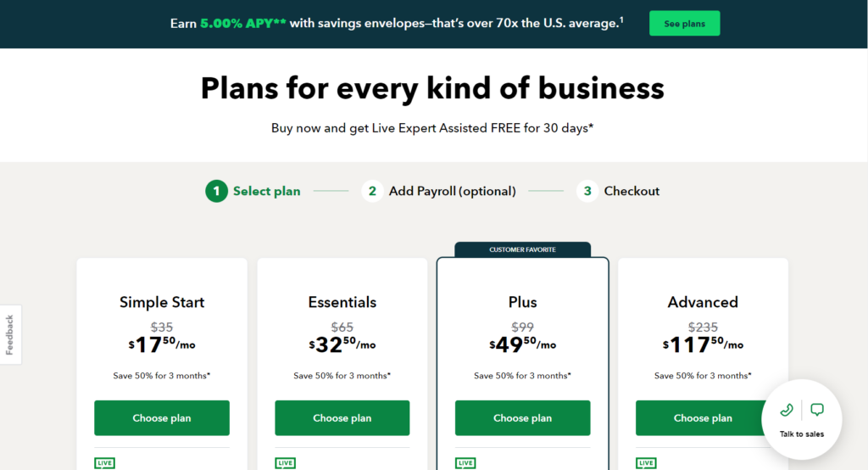The height and width of the screenshot is (470, 868).
Task: Click the step 2 circle icon
Action: pyautogui.click(x=373, y=191)
